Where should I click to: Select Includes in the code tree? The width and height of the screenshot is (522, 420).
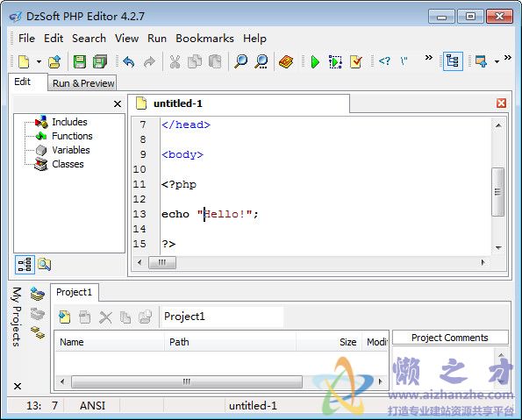[69, 122]
